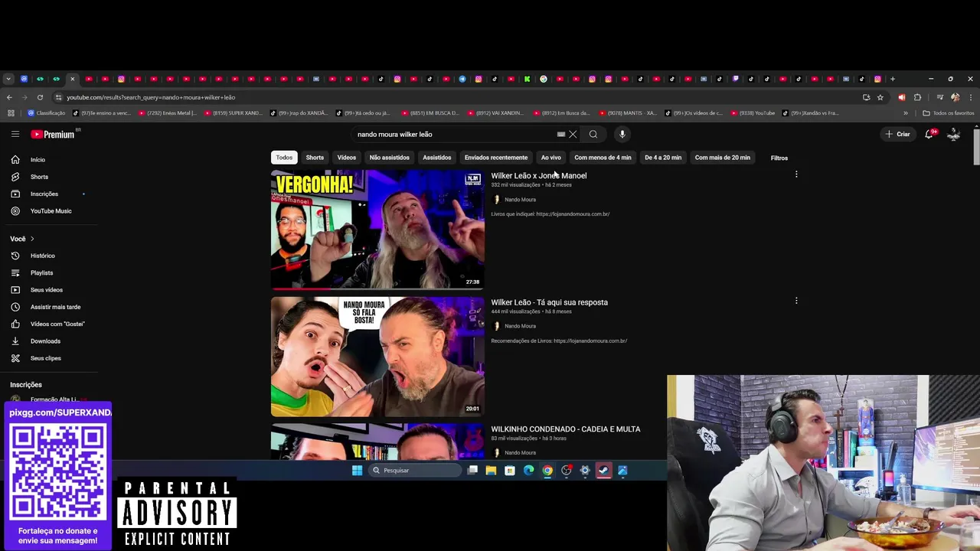
Task: Select De 4 a 20 min chip
Action: [x=663, y=158]
